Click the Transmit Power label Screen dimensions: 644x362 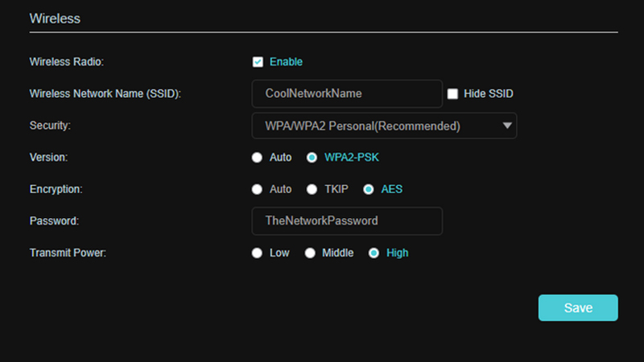(68, 253)
